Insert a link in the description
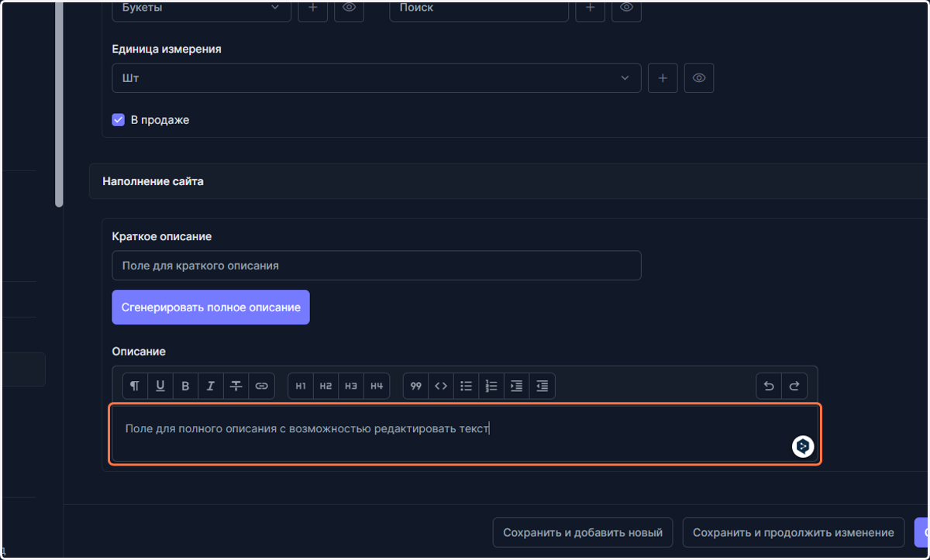The height and width of the screenshot is (560, 930). click(x=262, y=386)
